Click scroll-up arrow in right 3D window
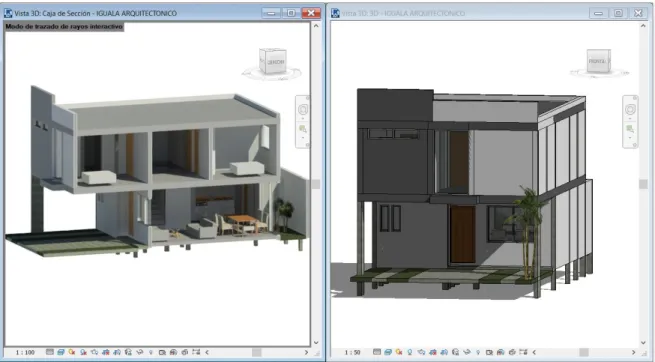 (x=643, y=26)
